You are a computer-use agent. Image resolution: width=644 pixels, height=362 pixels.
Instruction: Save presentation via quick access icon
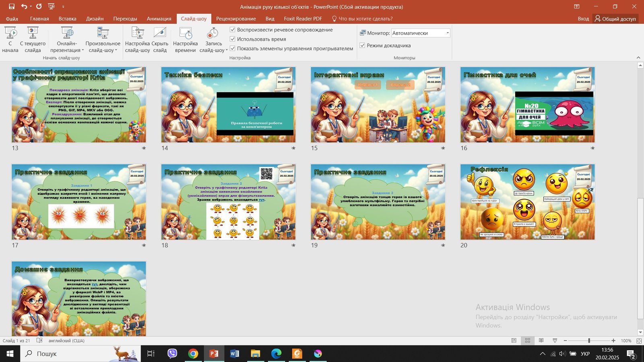click(x=12, y=6)
